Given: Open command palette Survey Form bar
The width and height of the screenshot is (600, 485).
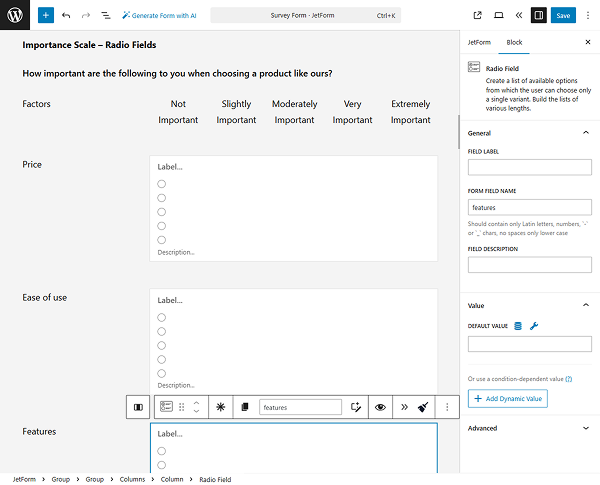Looking at the screenshot, I should [x=305, y=15].
